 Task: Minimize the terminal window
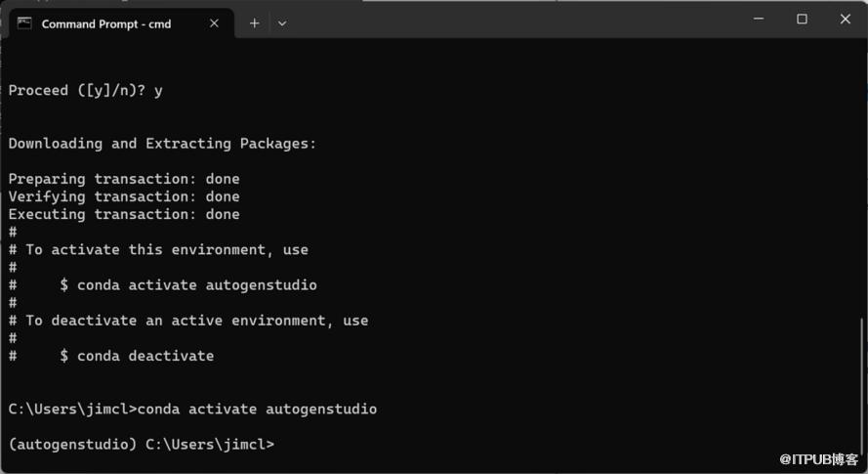click(x=758, y=20)
